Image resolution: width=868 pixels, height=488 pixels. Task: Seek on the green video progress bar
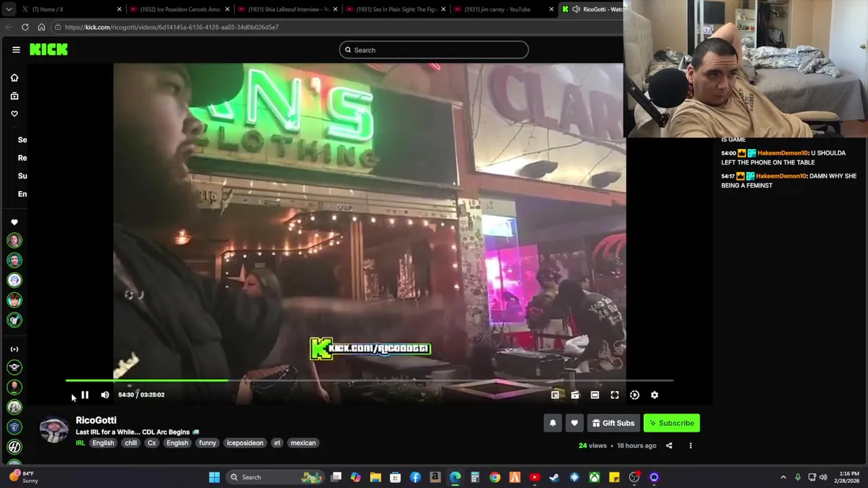click(370, 380)
